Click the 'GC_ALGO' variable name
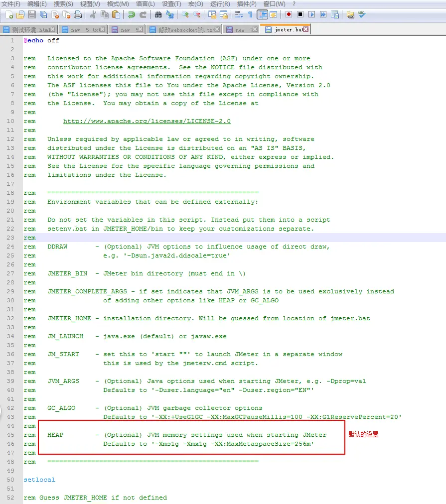446x504 pixels. [x=61, y=408]
